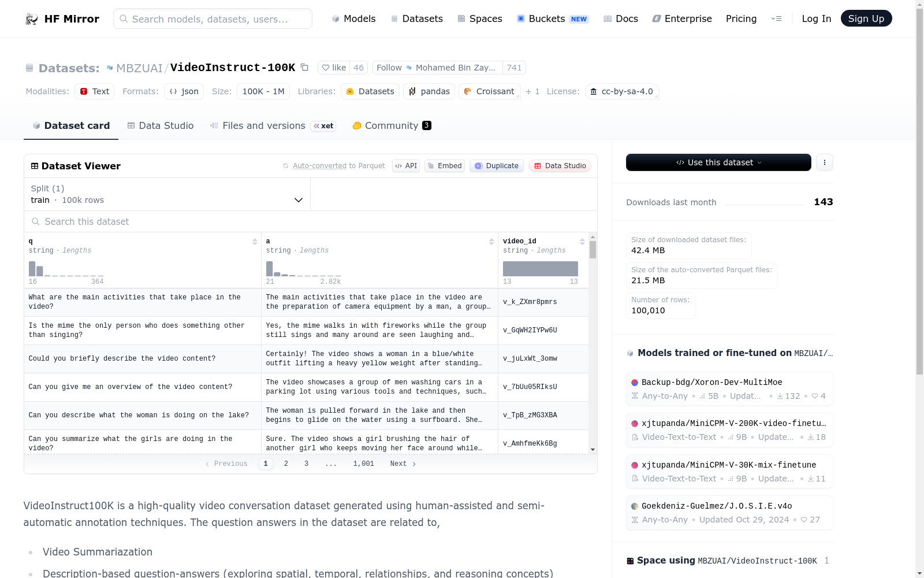Click the HF Mirror logo icon
The height and width of the screenshot is (578, 924).
point(32,19)
